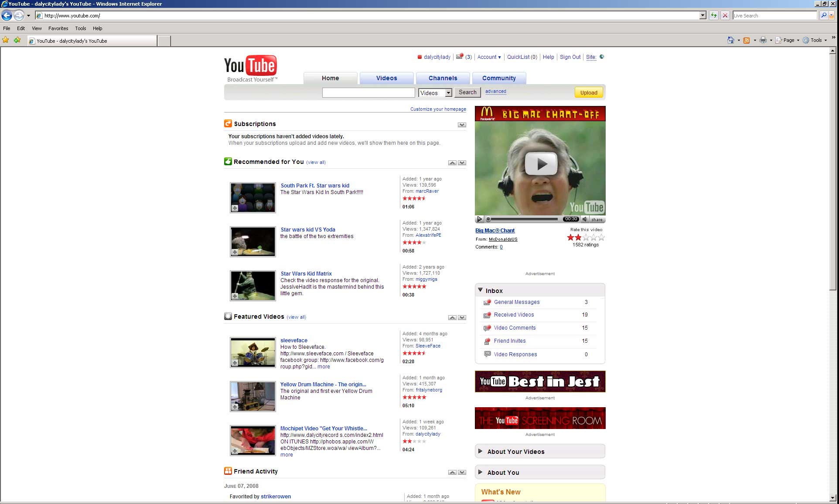839x504 pixels.
Task: Click the Print icon in command bar
Action: [x=763, y=40]
